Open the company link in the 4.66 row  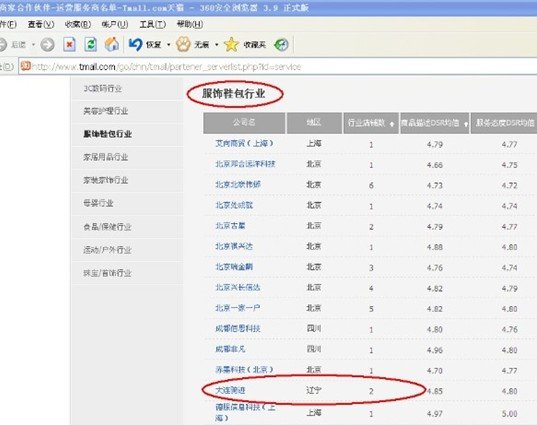coord(245,164)
